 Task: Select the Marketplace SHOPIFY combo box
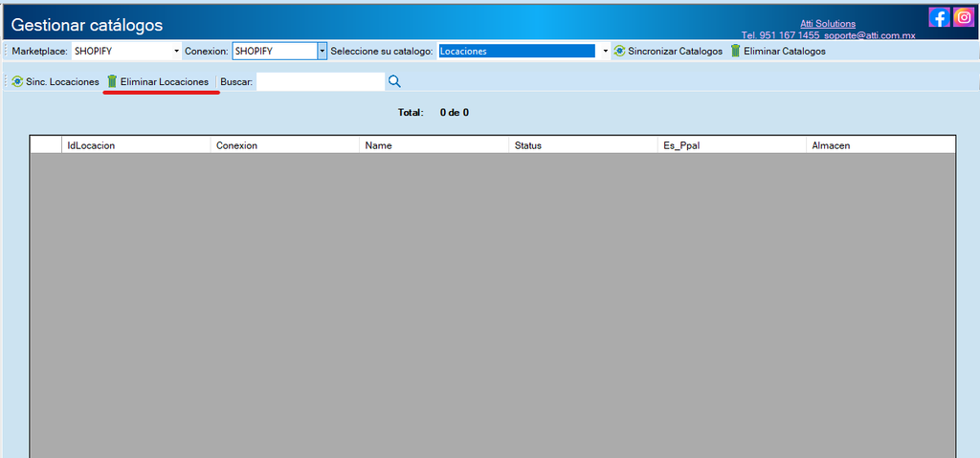(126, 51)
